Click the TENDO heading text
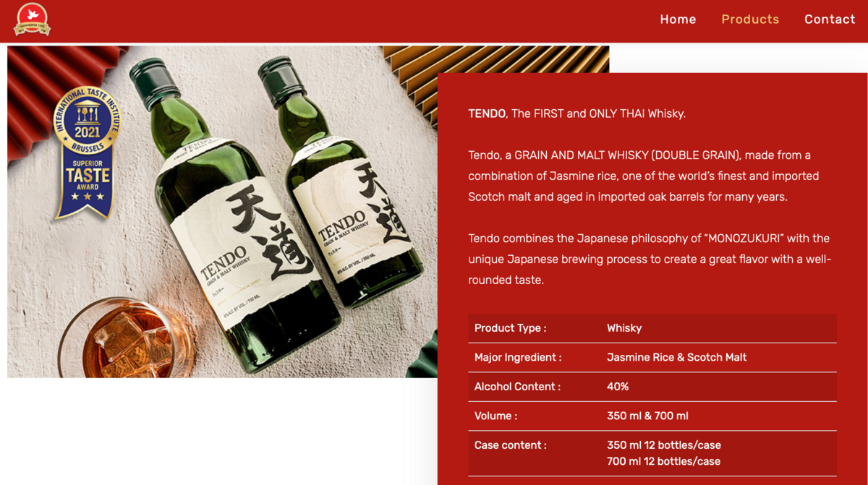The width and height of the screenshot is (868, 485). (x=488, y=113)
